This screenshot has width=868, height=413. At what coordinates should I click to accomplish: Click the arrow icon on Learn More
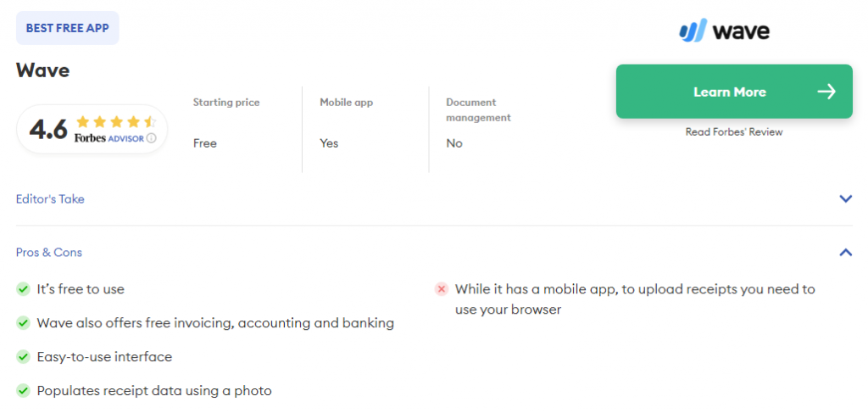826,92
